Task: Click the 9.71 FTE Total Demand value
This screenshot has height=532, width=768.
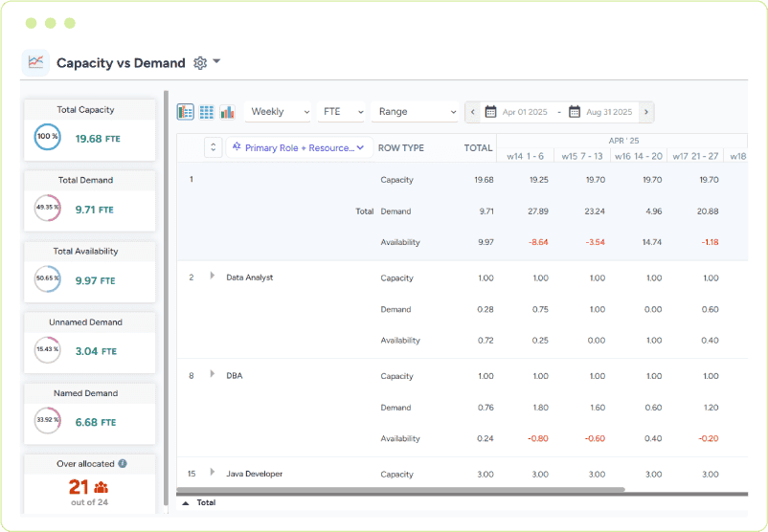Action: (94, 210)
